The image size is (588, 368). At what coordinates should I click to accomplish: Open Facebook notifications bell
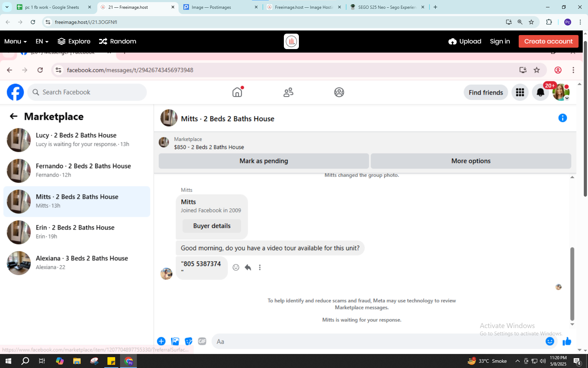(x=540, y=92)
